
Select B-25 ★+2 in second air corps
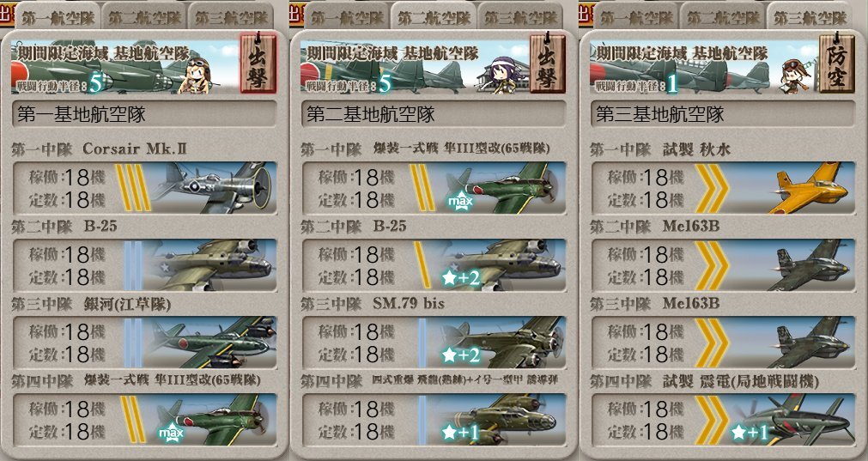click(x=434, y=265)
